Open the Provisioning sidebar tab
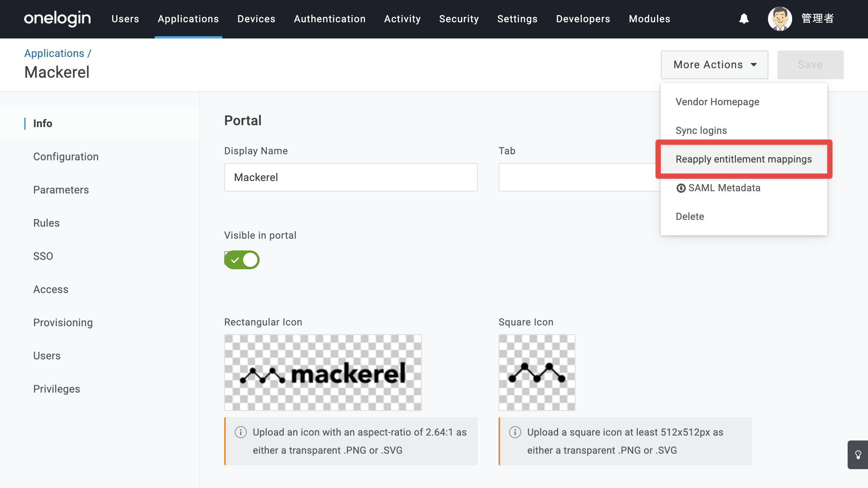The height and width of the screenshot is (488, 868). click(x=100, y=322)
